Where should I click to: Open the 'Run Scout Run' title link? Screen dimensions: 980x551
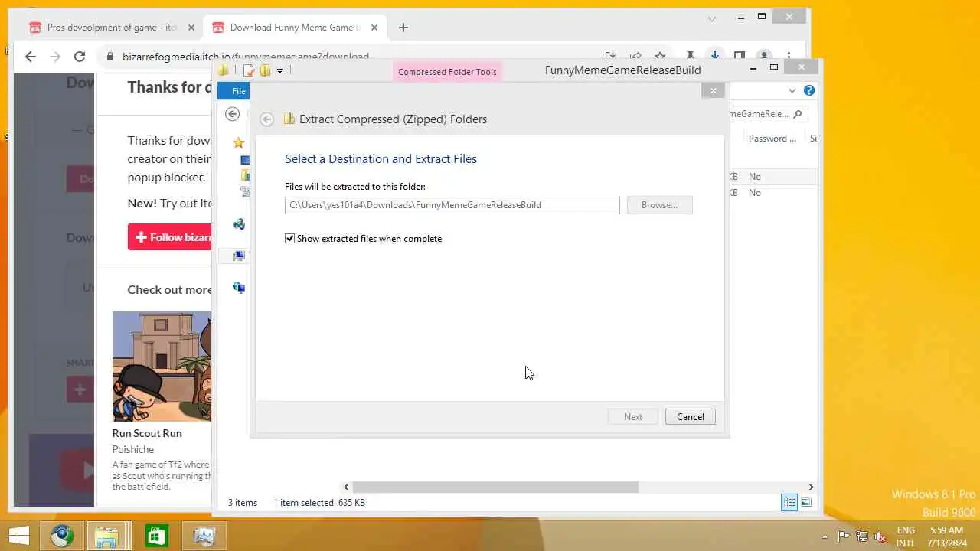147,433
